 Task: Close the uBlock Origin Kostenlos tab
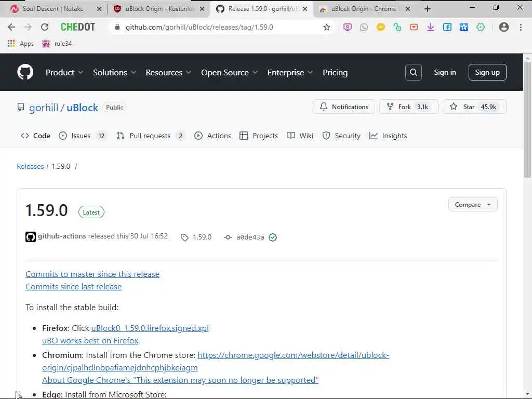point(202,9)
